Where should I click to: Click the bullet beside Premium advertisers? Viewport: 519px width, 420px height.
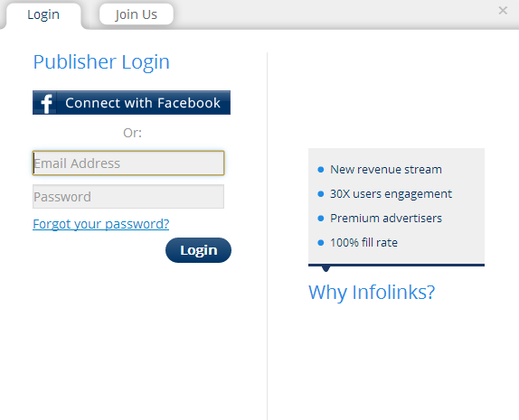point(320,219)
